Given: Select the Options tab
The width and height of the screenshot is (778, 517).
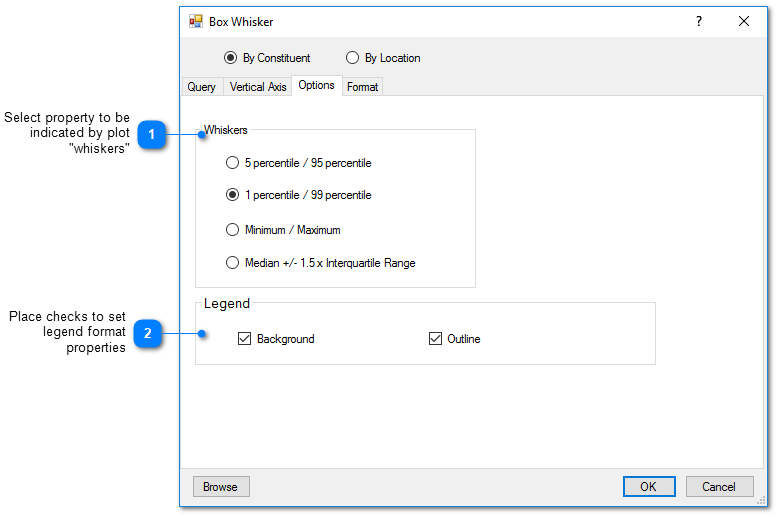Looking at the screenshot, I should 316,86.
